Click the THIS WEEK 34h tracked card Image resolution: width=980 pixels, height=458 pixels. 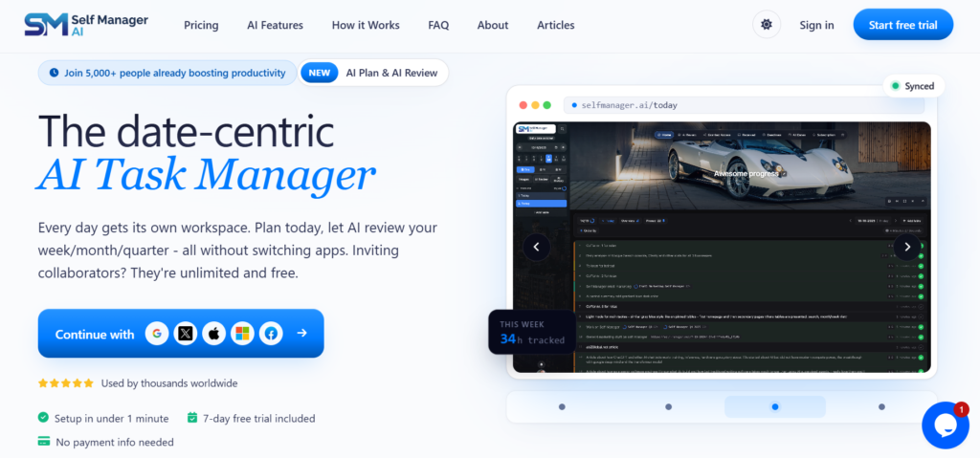(x=532, y=332)
